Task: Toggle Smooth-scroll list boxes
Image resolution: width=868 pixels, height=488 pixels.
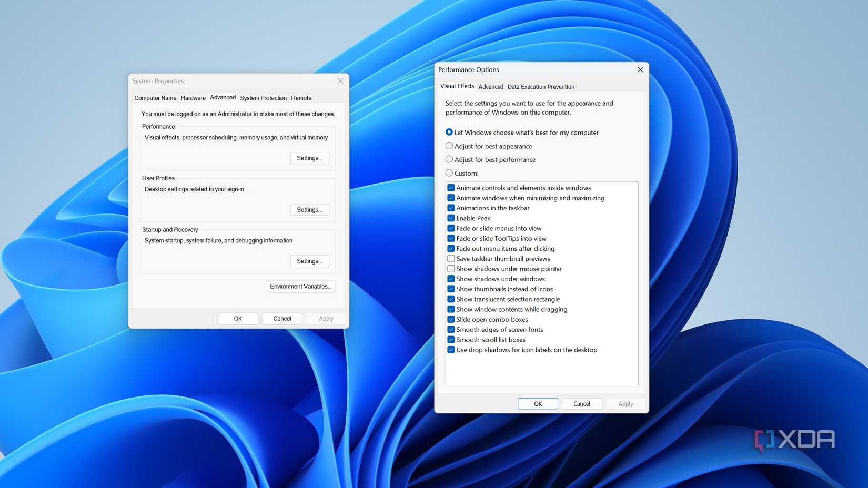Action: (x=451, y=340)
